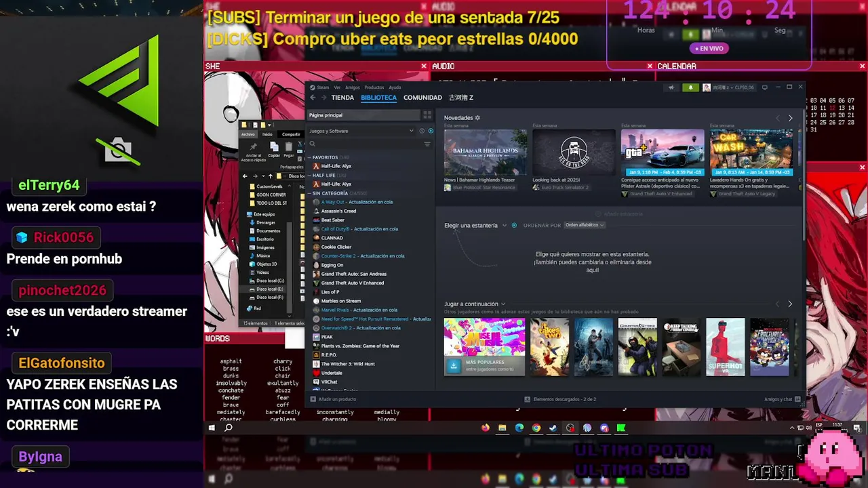Click the Windows Start button

tap(212, 428)
